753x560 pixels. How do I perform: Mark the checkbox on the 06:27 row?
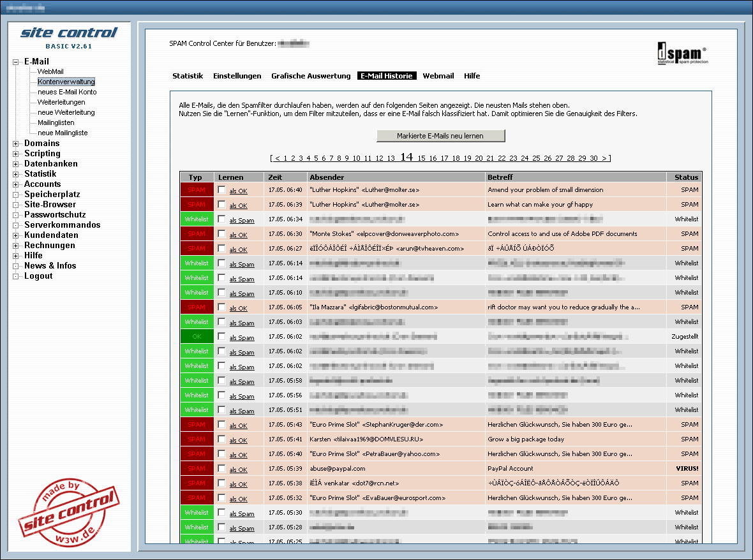[221, 248]
